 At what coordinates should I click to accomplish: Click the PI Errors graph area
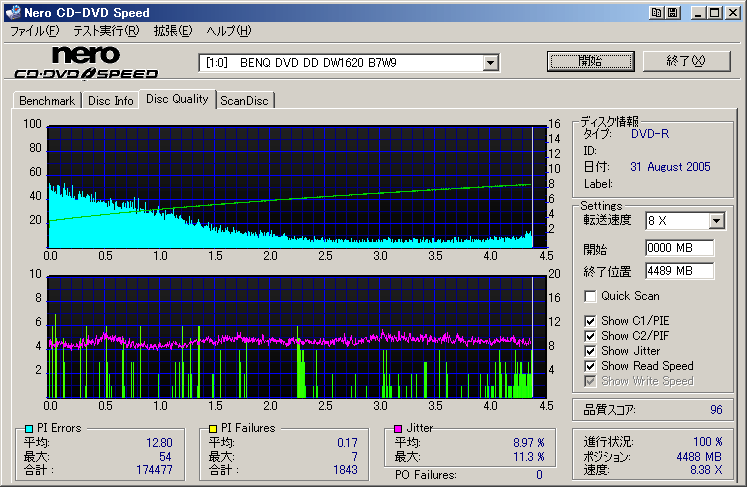pyautogui.click(x=297, y=187)
